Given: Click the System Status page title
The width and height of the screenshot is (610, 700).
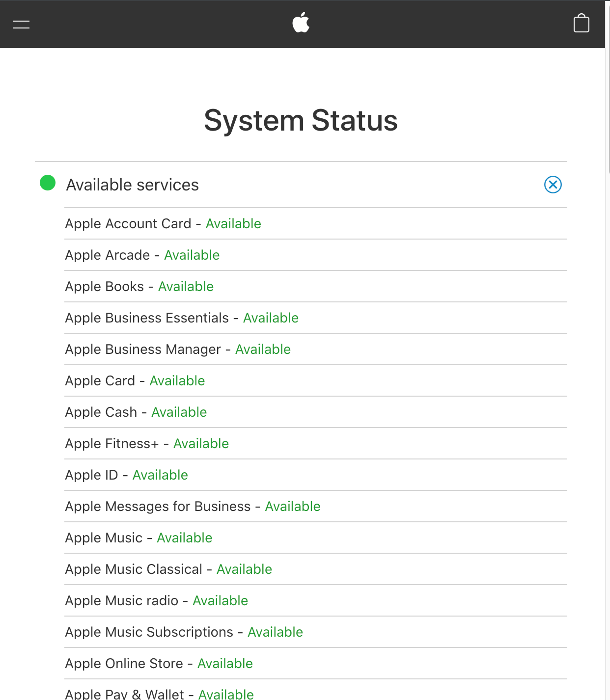Looking at the screenshot, I should (x=301, y=120).
